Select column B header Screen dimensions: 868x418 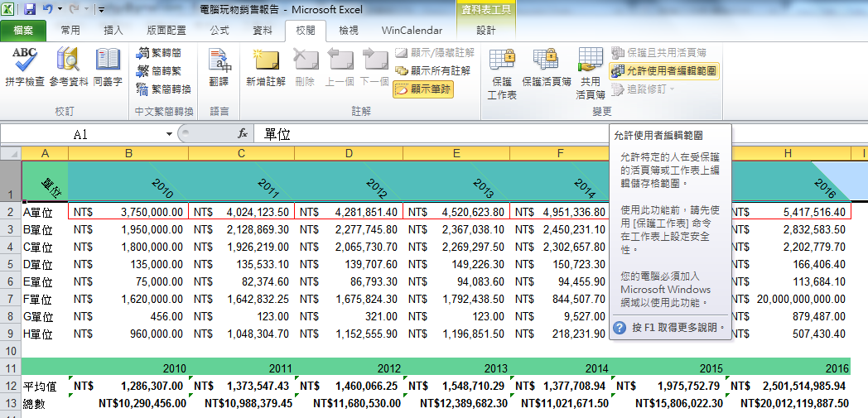click(x=128, y=153)
